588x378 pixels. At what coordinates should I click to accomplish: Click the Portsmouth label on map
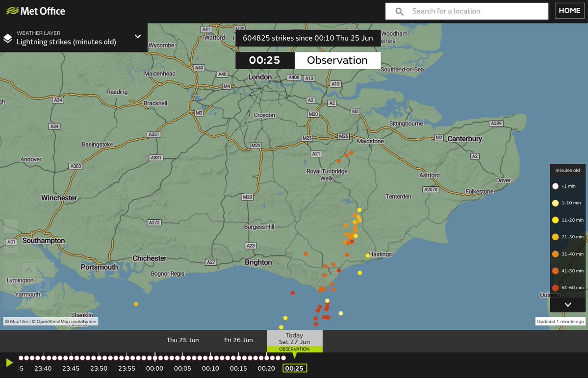pyautogui.click(x=100, y=267)
